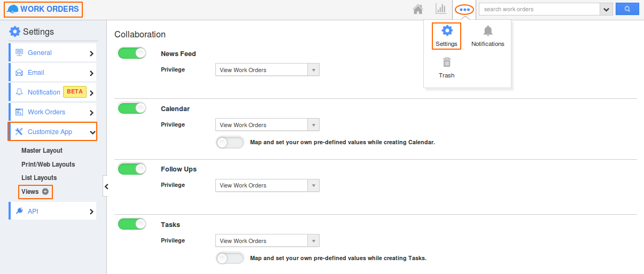644x274 pixels.
Task: Open the Settings gear in popup
Action: click(447, 30)
